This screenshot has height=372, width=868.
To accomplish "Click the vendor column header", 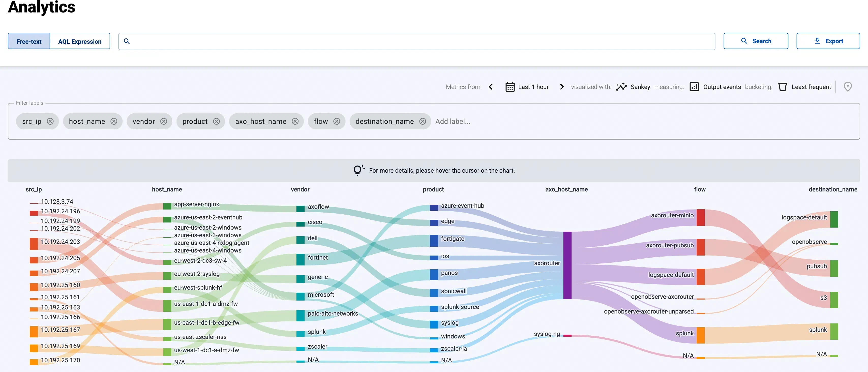I will click(x=300, y=189).
